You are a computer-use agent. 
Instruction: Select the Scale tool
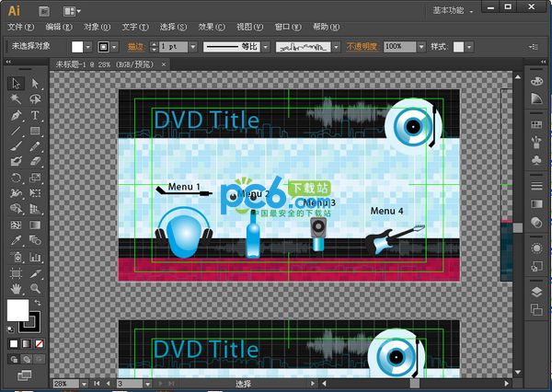35,178
